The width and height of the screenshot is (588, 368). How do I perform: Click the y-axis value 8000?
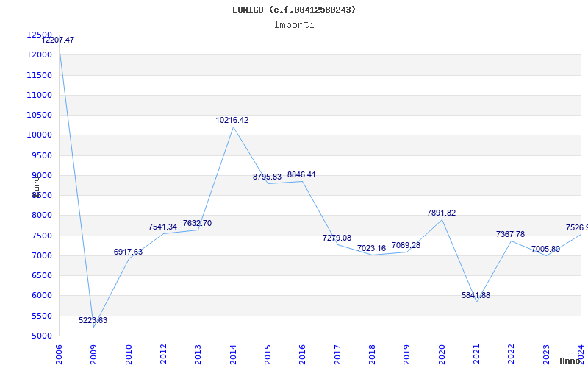point(42,216)
